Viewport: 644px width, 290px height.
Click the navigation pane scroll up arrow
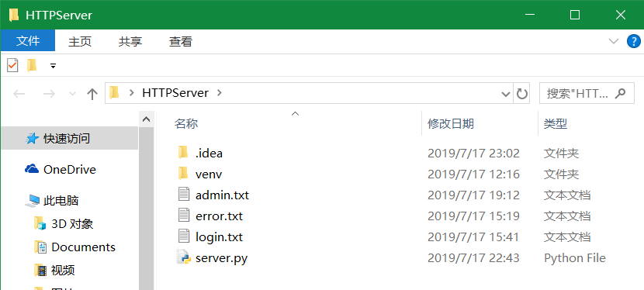(x=146, y=119)
